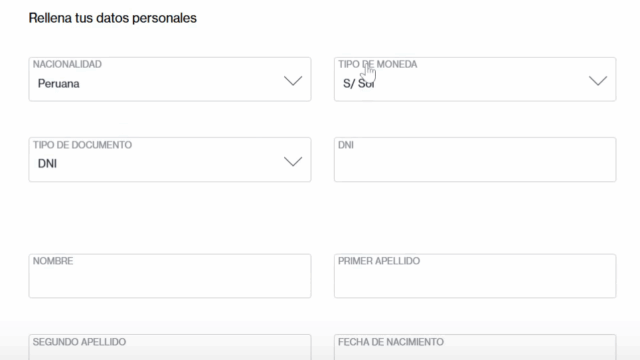Click the DNI number input field
This screenshot has height=360, width=640.
coord(475,160)
